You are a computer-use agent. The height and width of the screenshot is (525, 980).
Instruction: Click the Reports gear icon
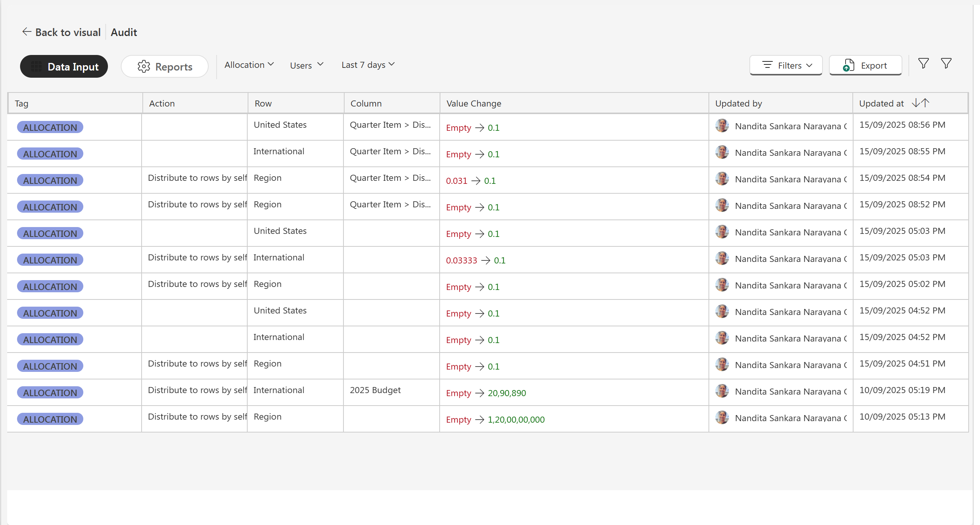[144, 67]
